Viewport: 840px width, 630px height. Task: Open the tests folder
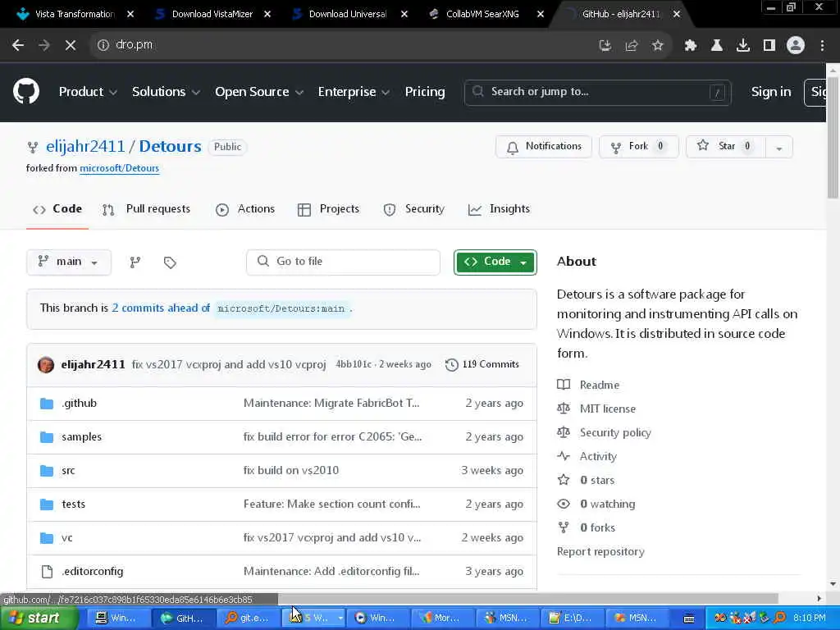click(x=73, y=504)
